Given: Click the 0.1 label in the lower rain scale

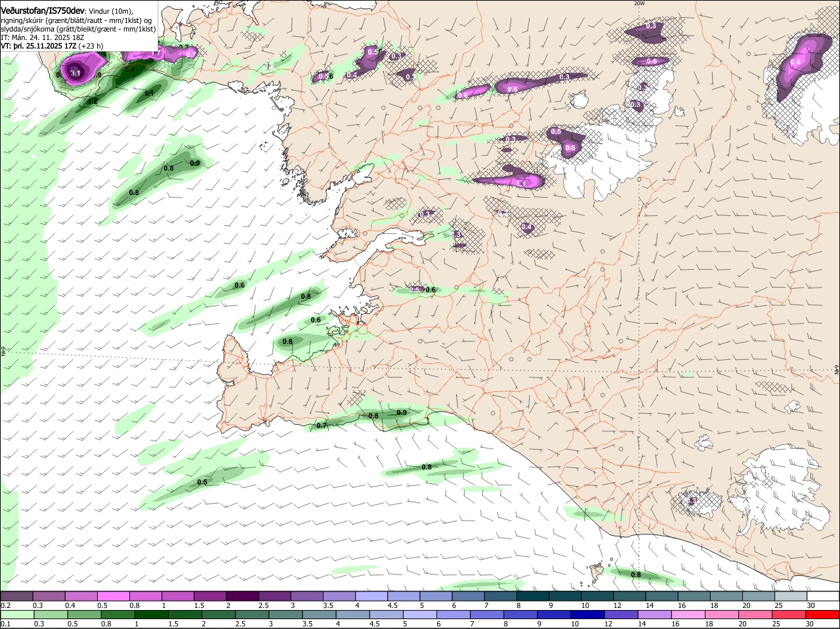Looking at the screenshot, I should click(5, 624).
